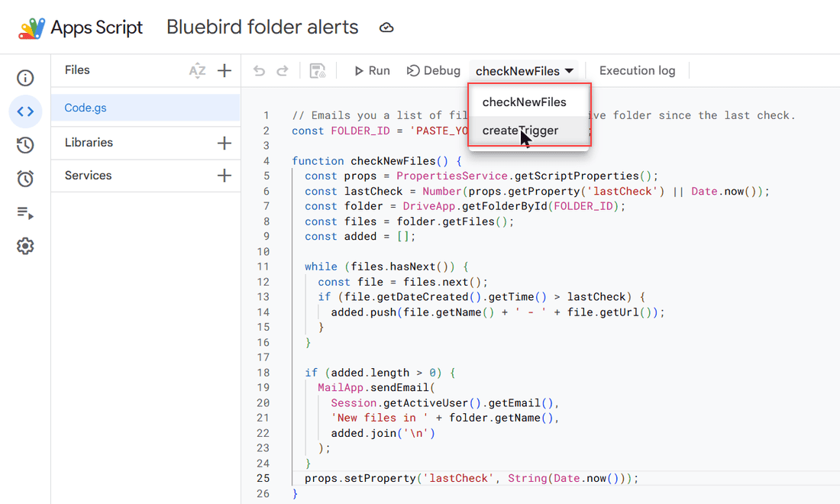Click the added.join('\n') line
Image resolution: width=840 pixels, height=504 pixels.
383,433
